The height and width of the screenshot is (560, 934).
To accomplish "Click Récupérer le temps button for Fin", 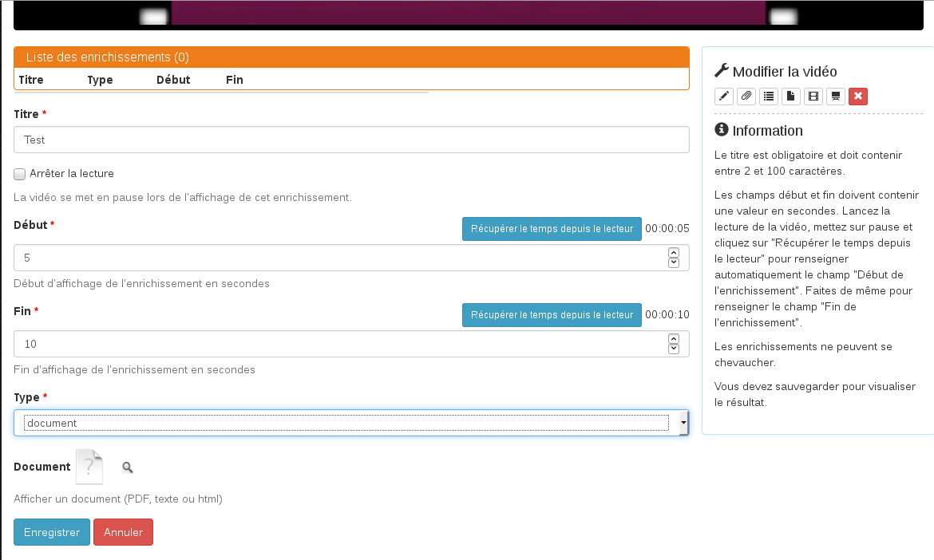I will tap(552, 315).
